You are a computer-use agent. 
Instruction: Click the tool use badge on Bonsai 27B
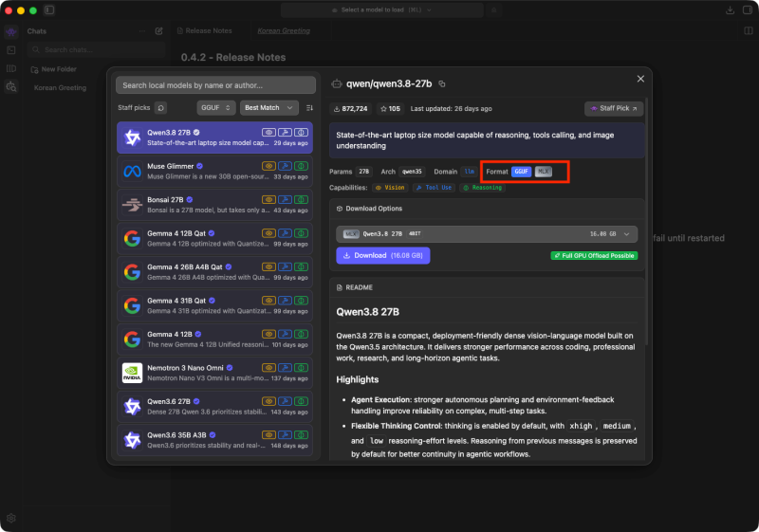pyautogui.click(x=286, y=199)
